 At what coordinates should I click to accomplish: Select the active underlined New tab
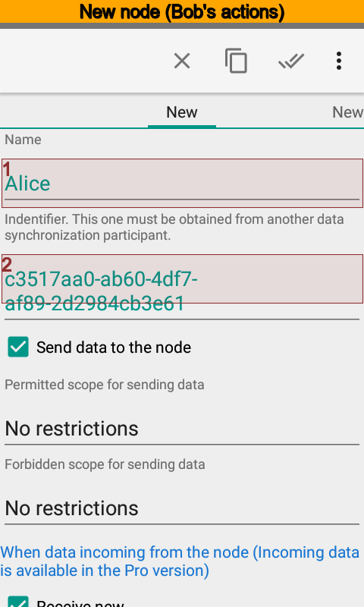182,112
